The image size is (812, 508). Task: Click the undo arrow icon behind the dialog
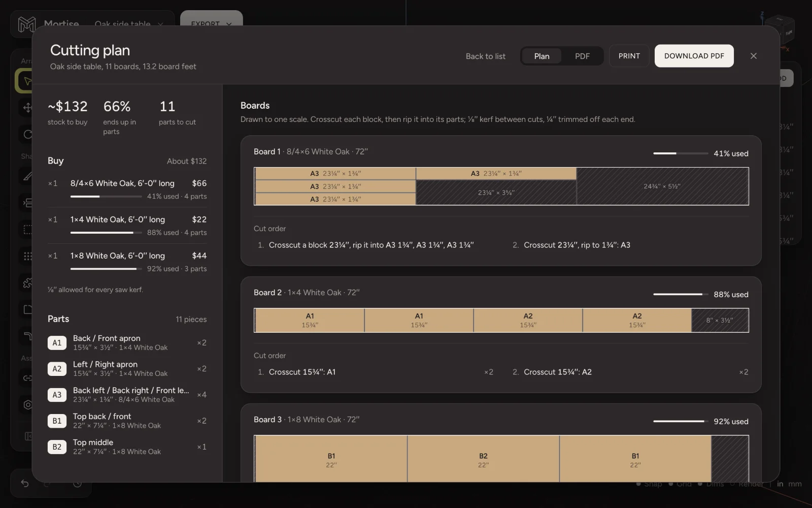click(x=24, y=483)
